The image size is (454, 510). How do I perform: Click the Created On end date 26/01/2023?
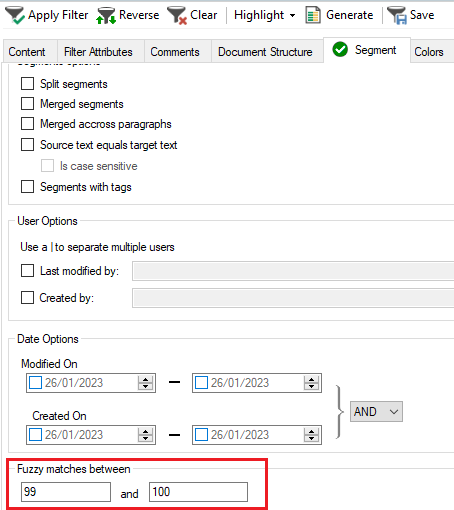pyautogui.click(x=240, y=435)
